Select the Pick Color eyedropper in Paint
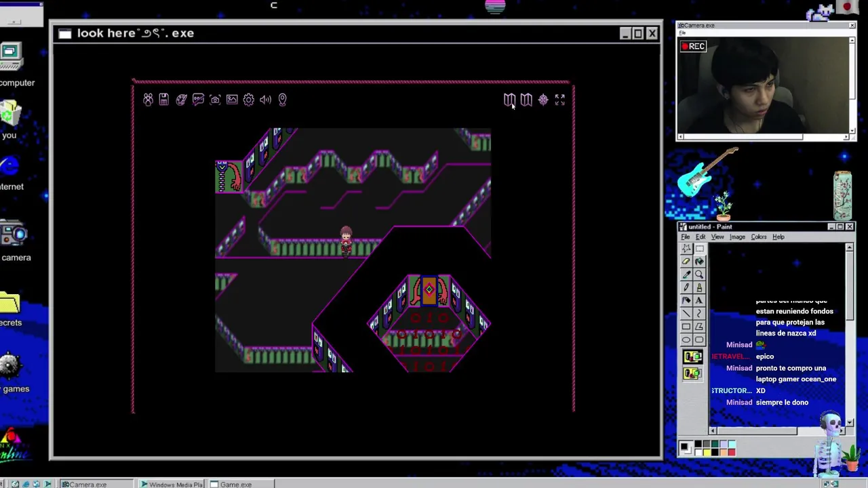 pyautogui.click(x=686, y=274)
